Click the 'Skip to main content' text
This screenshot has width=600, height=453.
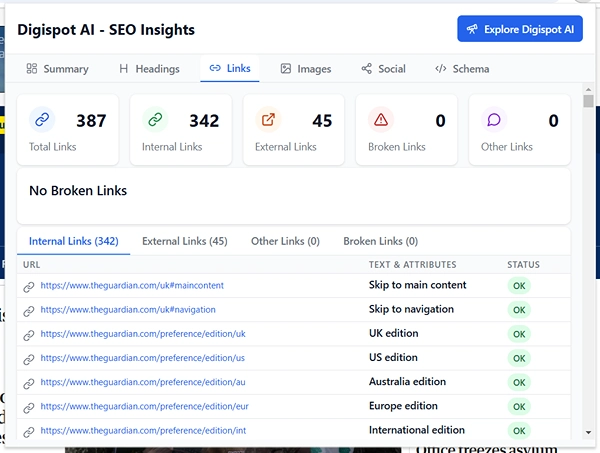tap(417, 285)
